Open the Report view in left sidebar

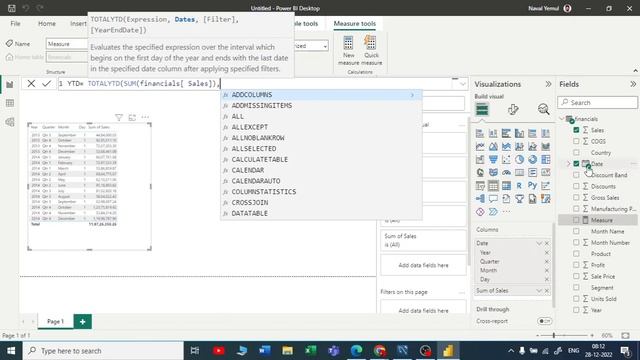[x=10, y=84]
